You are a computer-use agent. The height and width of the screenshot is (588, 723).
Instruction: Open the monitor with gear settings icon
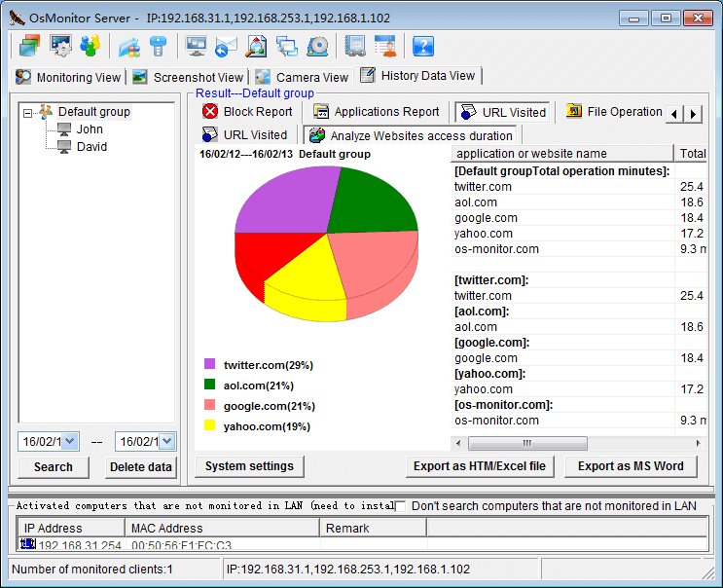61,46
